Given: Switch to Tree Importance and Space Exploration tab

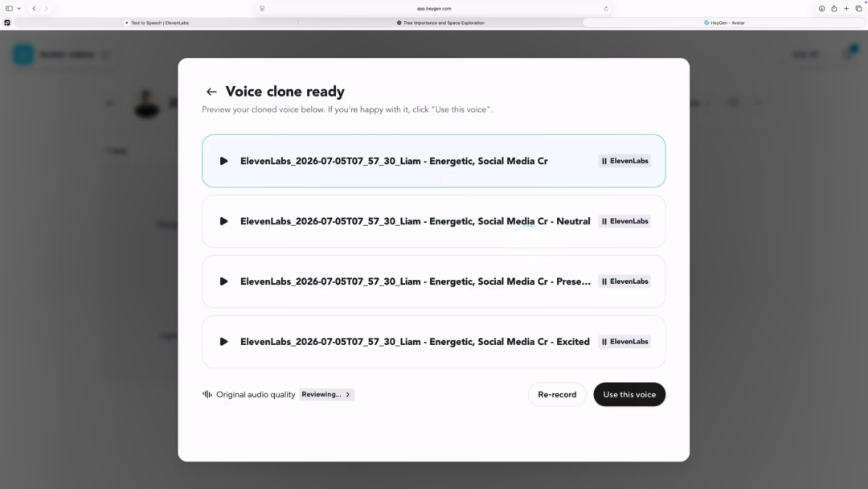Looking at the screenshot, I should [440, 23].
